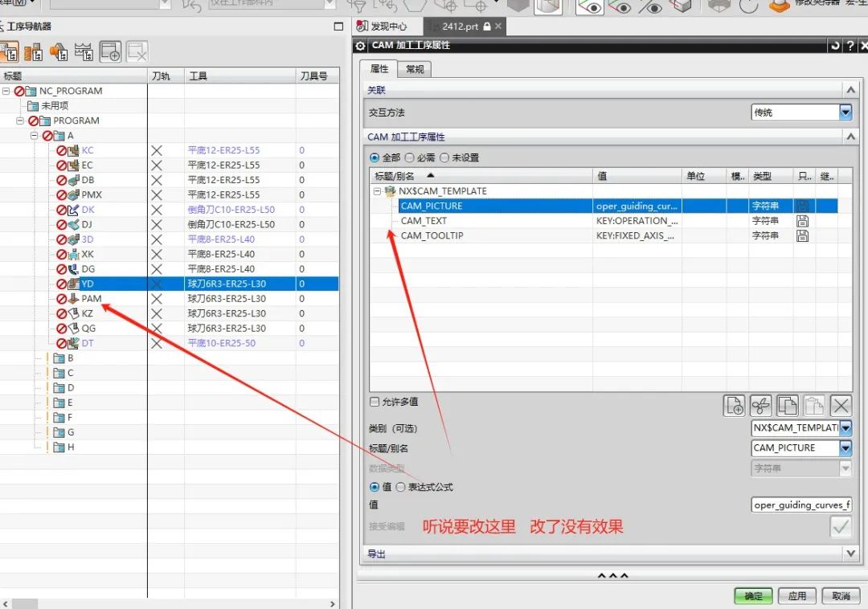Open the 发现中心 tab

pos(382,26)
